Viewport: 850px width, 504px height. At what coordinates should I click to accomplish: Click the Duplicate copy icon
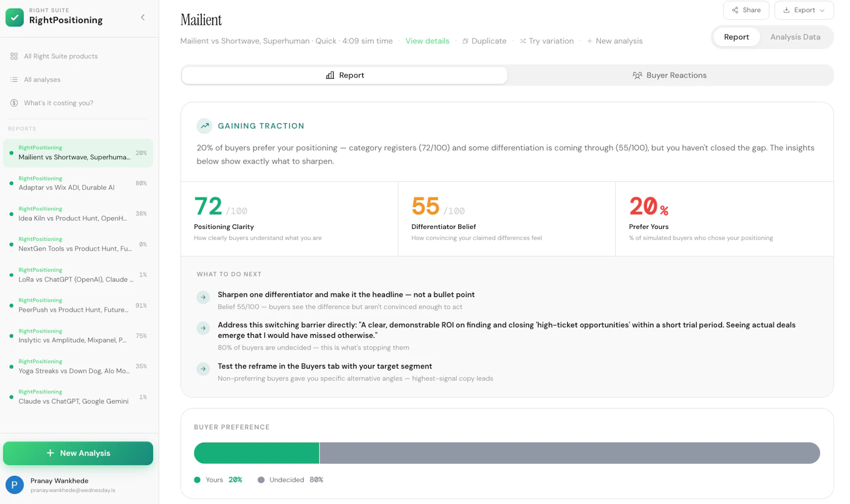tap(465, 41)
